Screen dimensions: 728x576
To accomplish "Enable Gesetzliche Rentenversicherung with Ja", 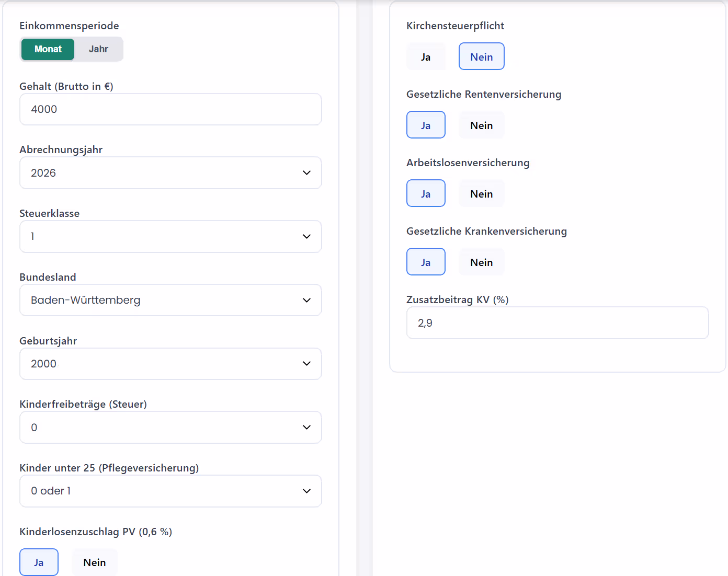I will click(426, 125).
